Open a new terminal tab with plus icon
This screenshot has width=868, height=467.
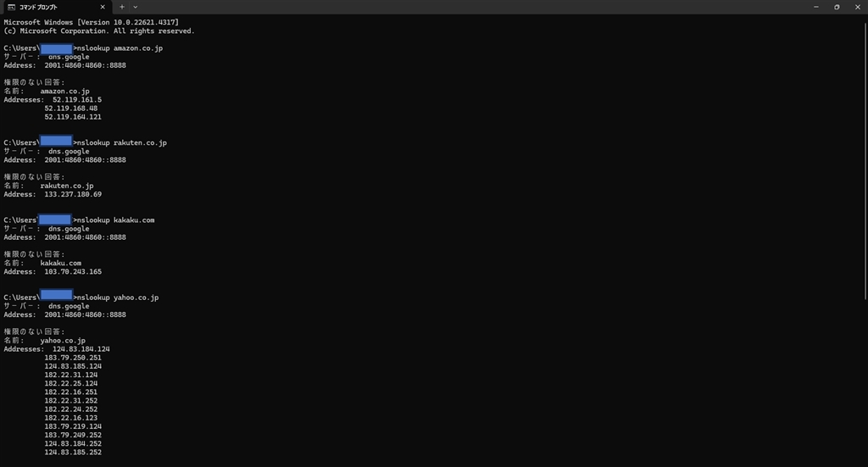122,7
